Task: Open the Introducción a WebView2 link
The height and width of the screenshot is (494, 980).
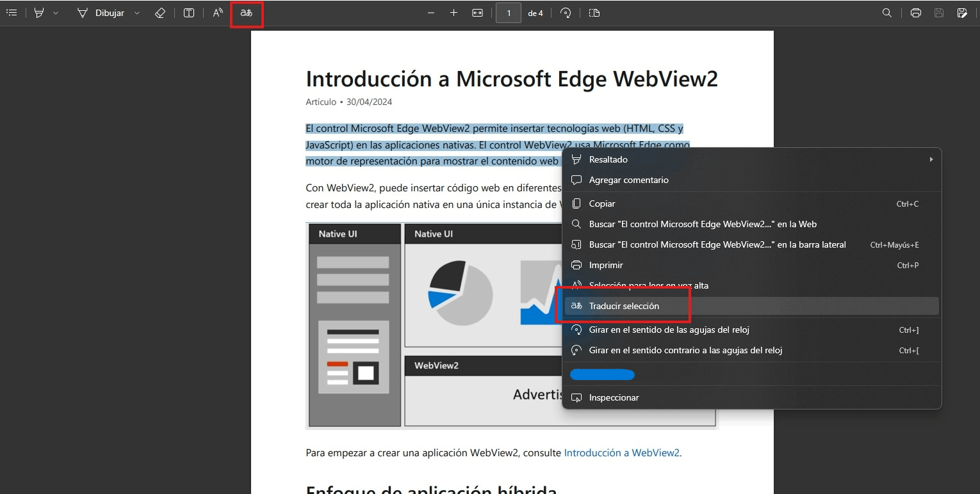Action: 621,452
